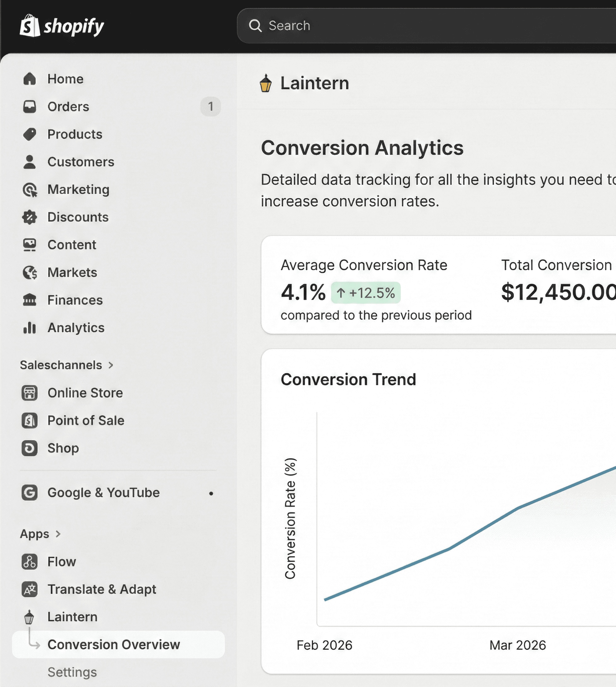Click the Google & YouTube app icon
Screen dimensions: 616x687
point(30,493)
